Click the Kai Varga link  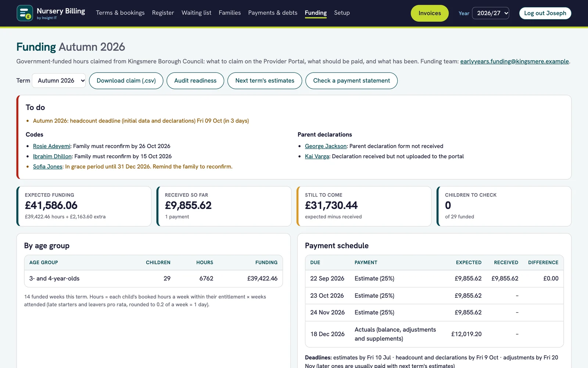(317, 156)
